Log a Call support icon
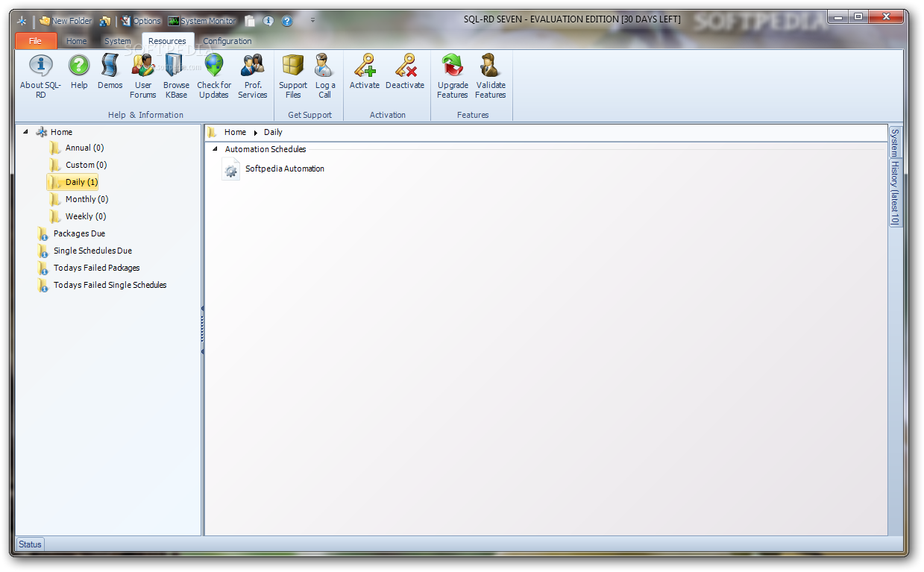924x572 pixels. click(324, 76)
